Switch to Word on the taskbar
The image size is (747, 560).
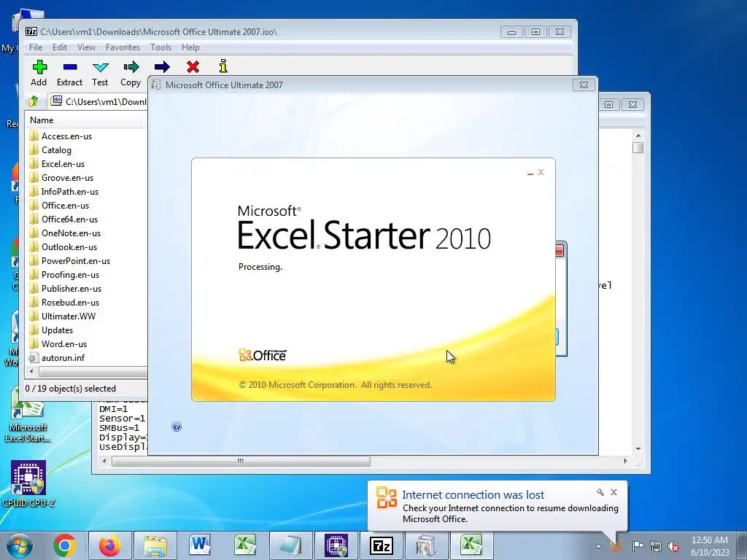click(x=200, y=545)
